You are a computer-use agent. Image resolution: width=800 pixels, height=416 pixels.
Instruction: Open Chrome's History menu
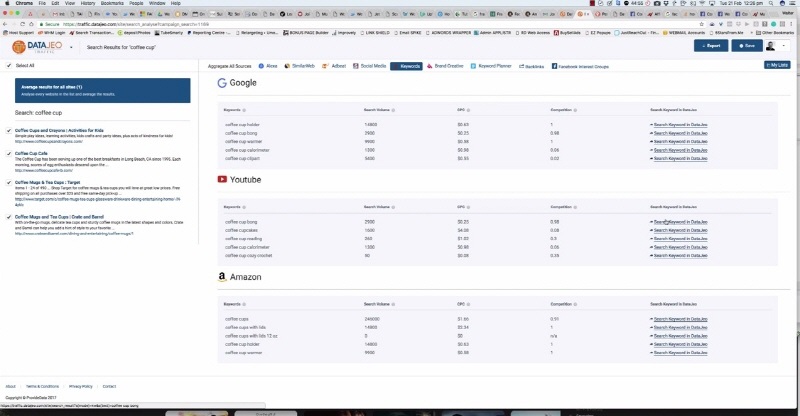(88, 3)
